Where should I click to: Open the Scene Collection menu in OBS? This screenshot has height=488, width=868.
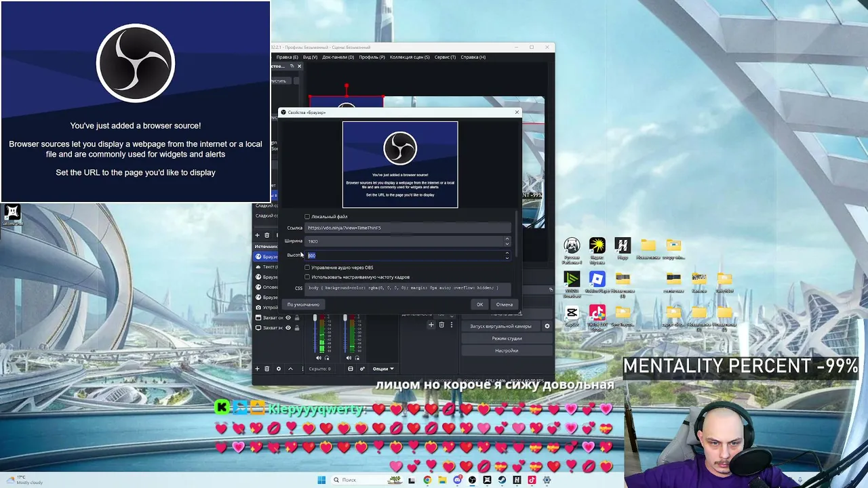pyautogui.click(x=410, y=57)
